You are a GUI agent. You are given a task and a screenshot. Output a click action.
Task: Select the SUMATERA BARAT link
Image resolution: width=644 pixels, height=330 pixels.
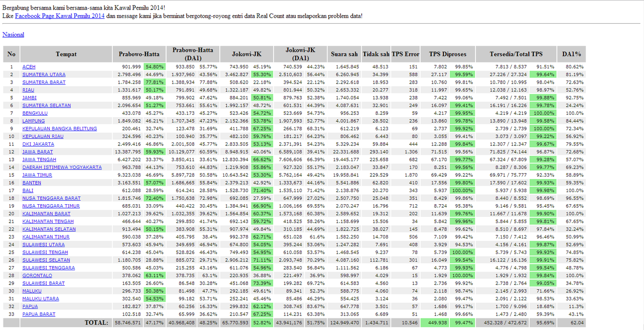pos(44,82)
